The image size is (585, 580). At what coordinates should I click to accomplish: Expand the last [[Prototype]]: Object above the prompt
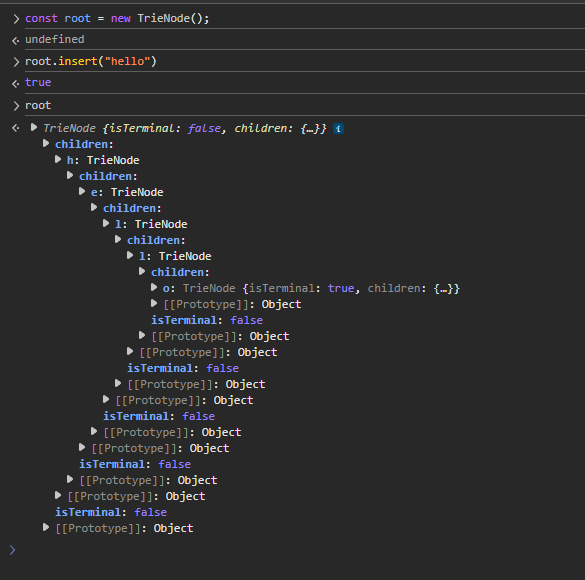46,528
